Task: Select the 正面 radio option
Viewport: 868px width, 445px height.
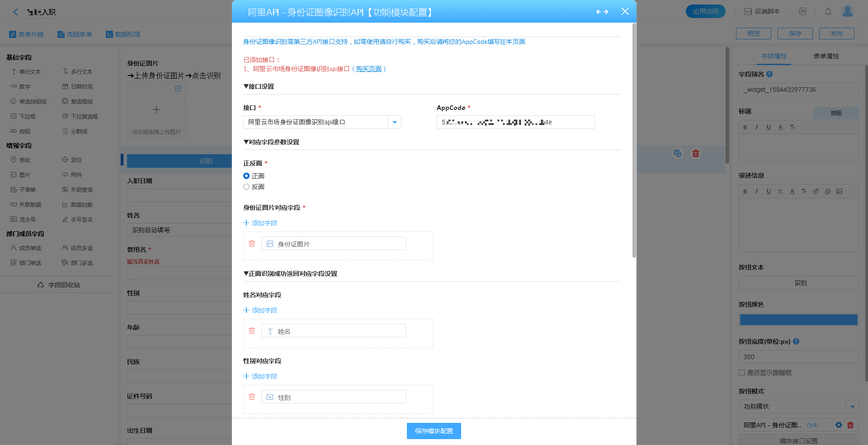Action: tap(246, 176)
